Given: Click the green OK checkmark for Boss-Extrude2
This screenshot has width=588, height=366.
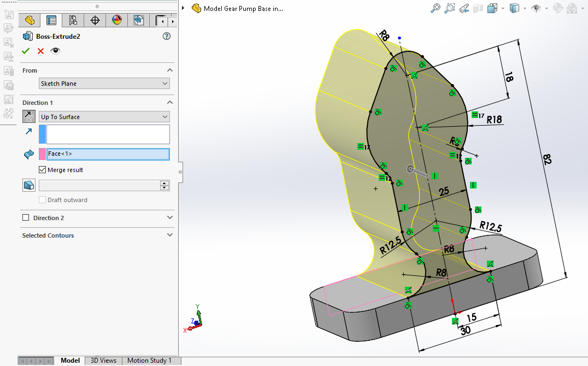Looking at the screenshot, I should pos(26,51).
